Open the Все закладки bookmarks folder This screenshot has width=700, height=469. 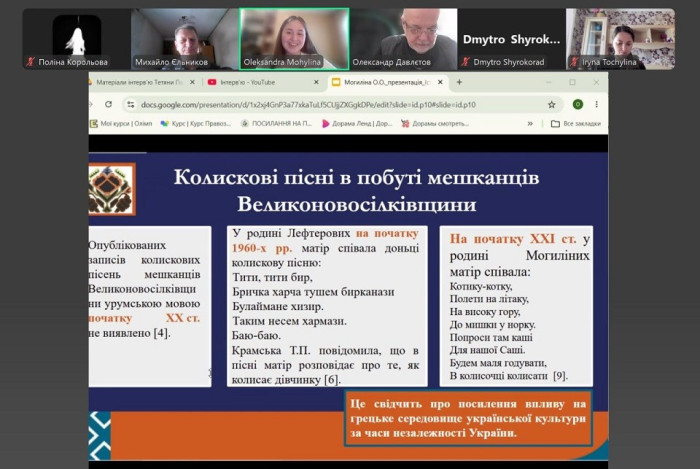click(576, 124)
